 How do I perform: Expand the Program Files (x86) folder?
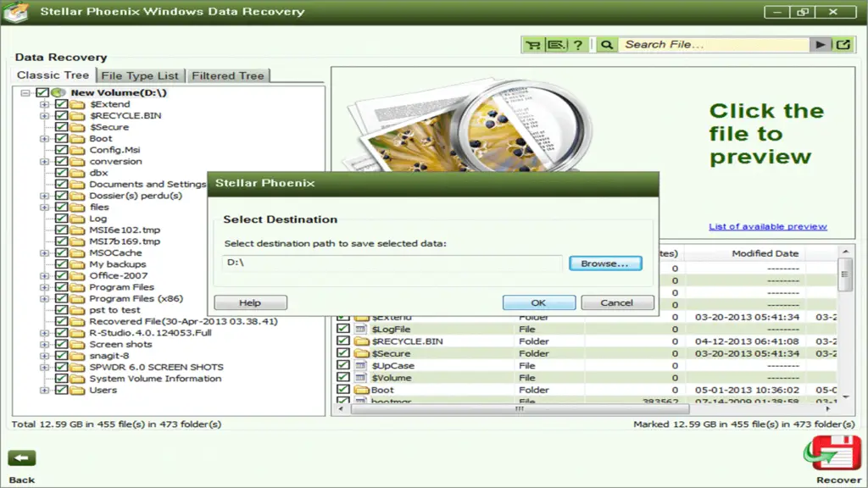[44, 299]
